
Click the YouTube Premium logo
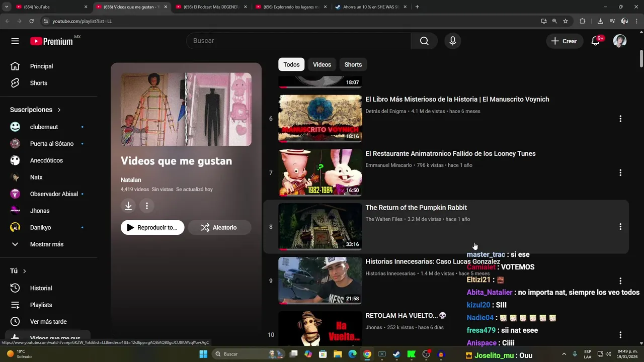pos(52,41)
